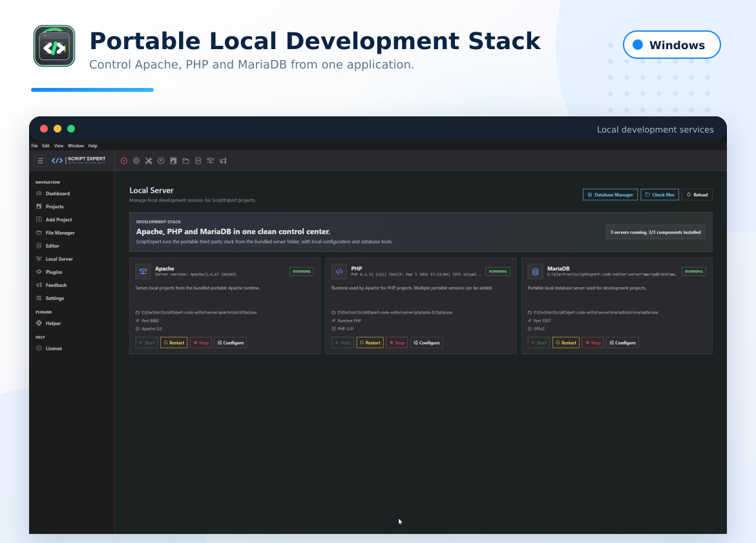
Task: Open the Edit menu
Action: pyautogui.click(x=46, y=145)
